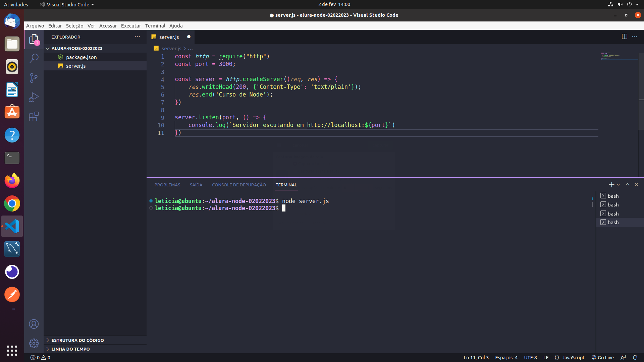Switch to Console de Depuração tab
This screenshot has height=362, width=644.
[239, 185]
